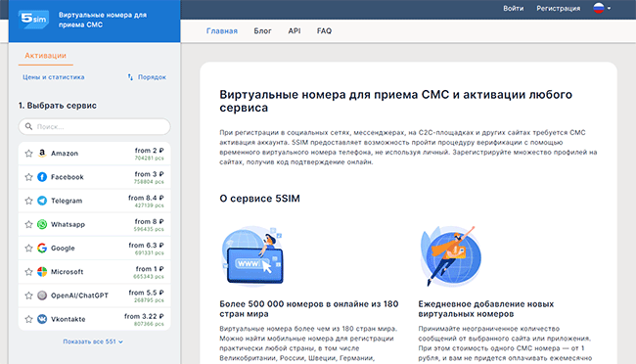The image size is (636, 364).
Task: Click header text 'Виртуальные номера для приема СМС'
Action: [x=103, y=20]
